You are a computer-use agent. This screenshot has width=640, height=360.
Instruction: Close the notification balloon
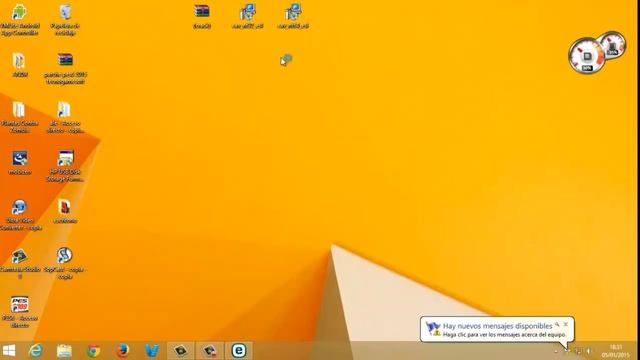(x=566, y=324)
